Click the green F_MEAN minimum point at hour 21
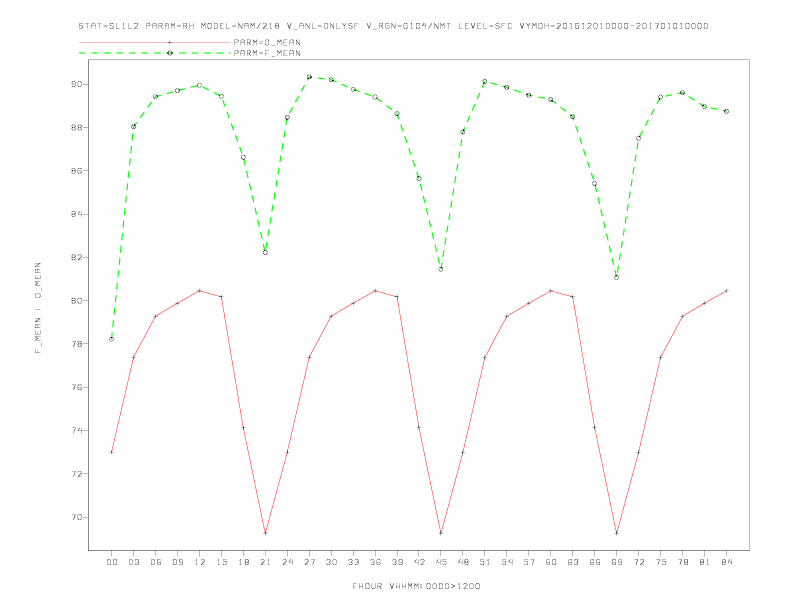The width and height of the screenshot is (792, 612). pos(265,252)
